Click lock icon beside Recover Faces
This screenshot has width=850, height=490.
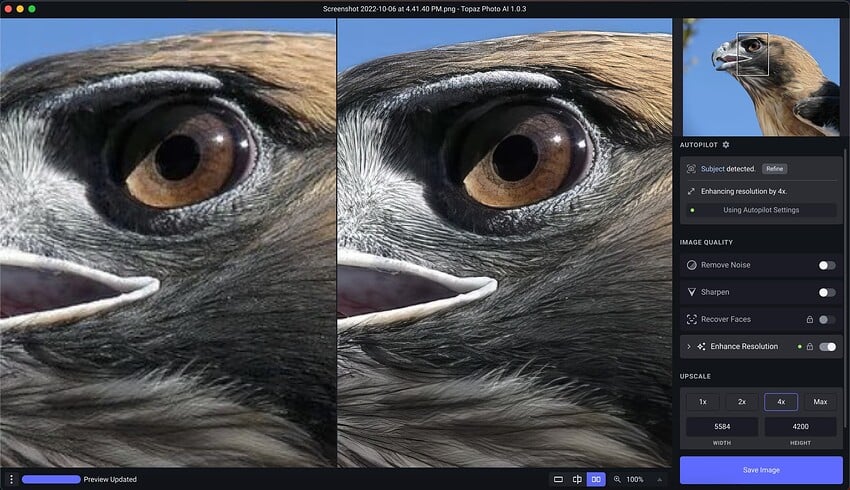pyautogui.click(x=810, y=319)
